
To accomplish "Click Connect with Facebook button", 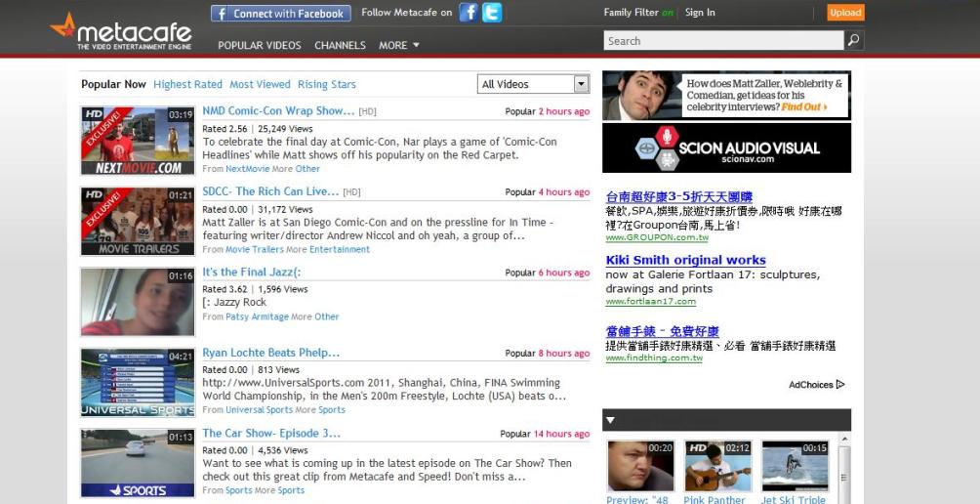I will pyautogui.click(x=280, y=13).
